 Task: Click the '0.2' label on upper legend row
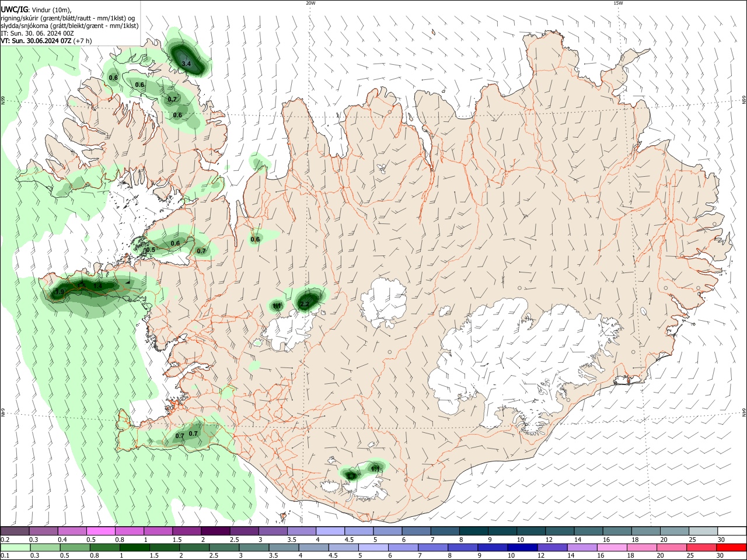pos(5,540)
